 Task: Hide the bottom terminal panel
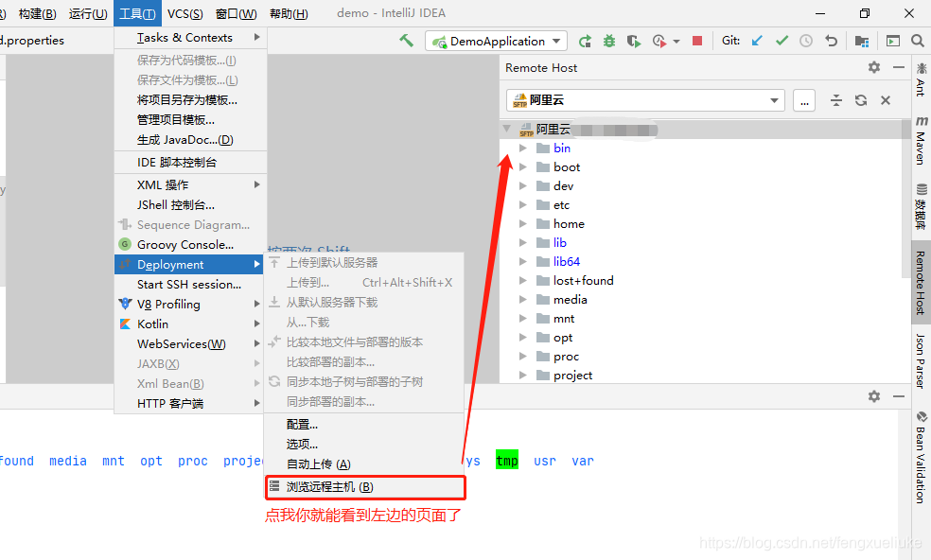click(x=899, y=396)
